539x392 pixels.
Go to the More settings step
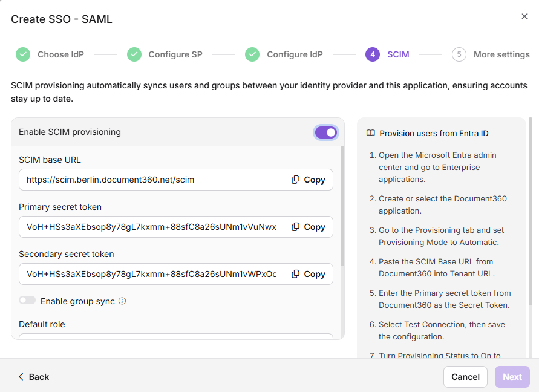click(x=501, y=54)
